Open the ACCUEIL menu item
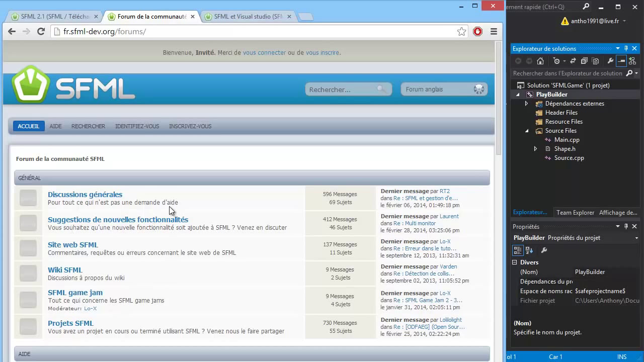This screenshot has height=362, width=644. coord(29,126)
